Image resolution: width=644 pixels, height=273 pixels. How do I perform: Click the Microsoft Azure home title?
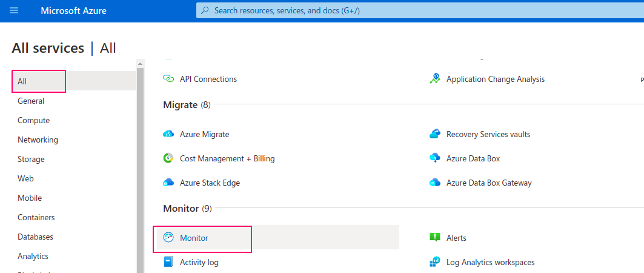click(x=73, y=11)
